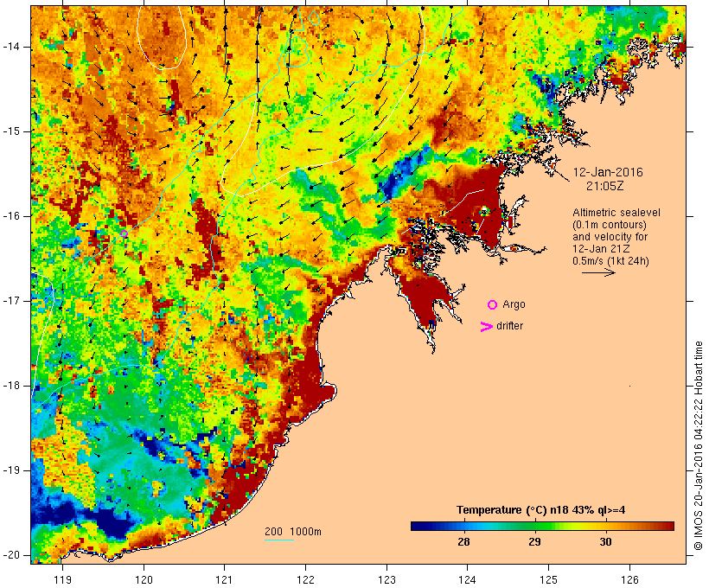This screenshot has height=588, width=709.
Task: Click the '29' color bar label
Action: coord(534,541)
